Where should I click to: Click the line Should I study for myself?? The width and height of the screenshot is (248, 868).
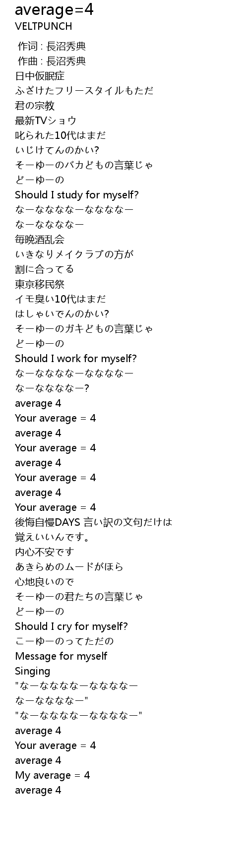click(x=77, y=195)
